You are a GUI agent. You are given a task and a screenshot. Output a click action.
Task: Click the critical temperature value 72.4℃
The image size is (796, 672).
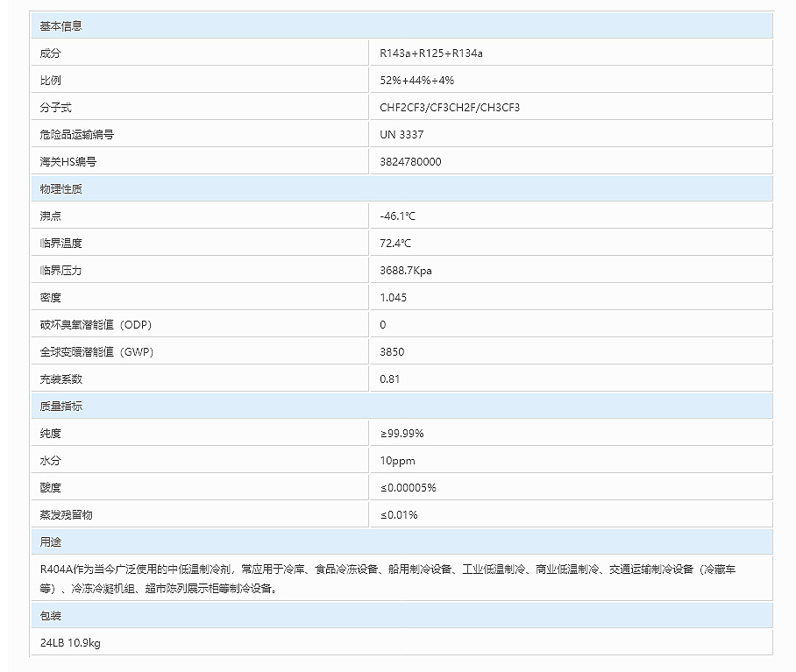tap(395, 244)
